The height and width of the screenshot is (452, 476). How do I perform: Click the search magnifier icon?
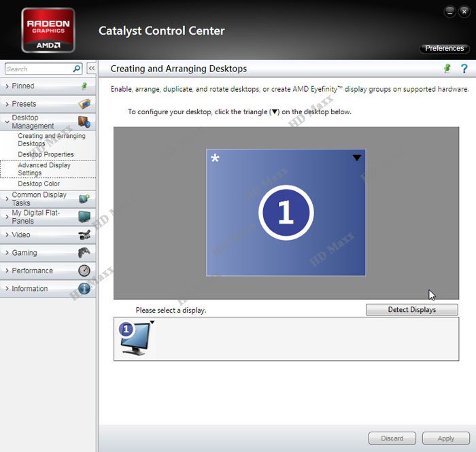[76, 69]
